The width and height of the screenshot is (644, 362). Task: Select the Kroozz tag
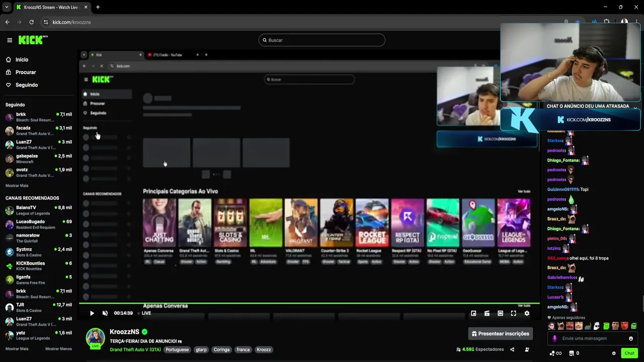(264, 349)
